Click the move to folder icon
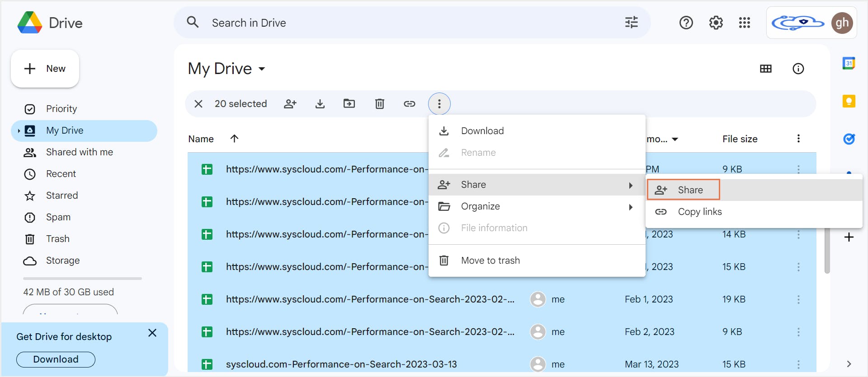Viewport: 868px width, 377px height. click(x=349, y=104)
